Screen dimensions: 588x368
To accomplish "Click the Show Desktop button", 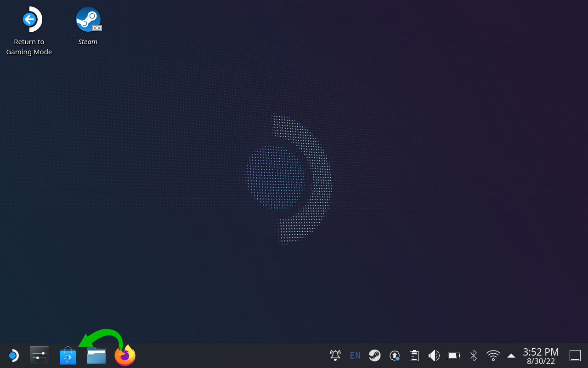I will pos(575,356).
